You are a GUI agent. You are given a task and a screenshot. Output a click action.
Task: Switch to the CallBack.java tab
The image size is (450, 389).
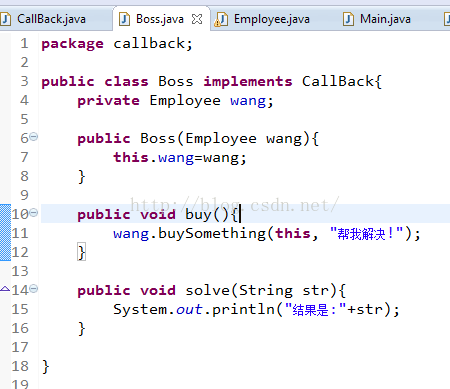coord(51,19)
